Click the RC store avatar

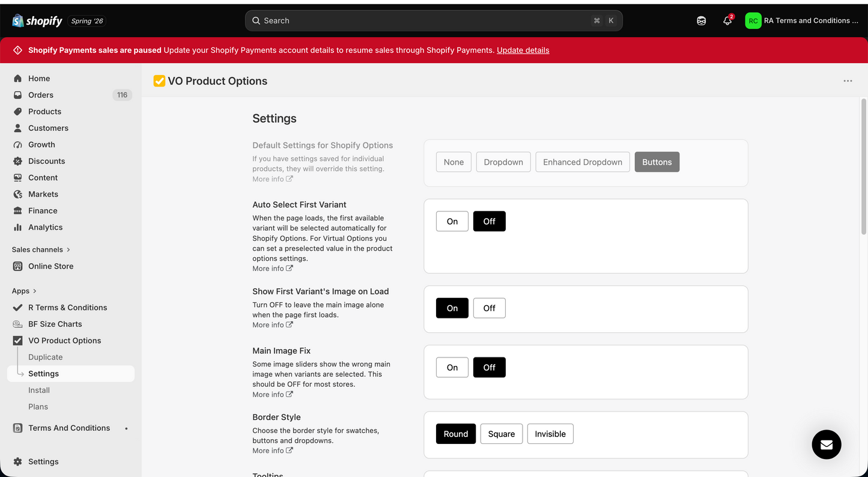click(753, 20)
